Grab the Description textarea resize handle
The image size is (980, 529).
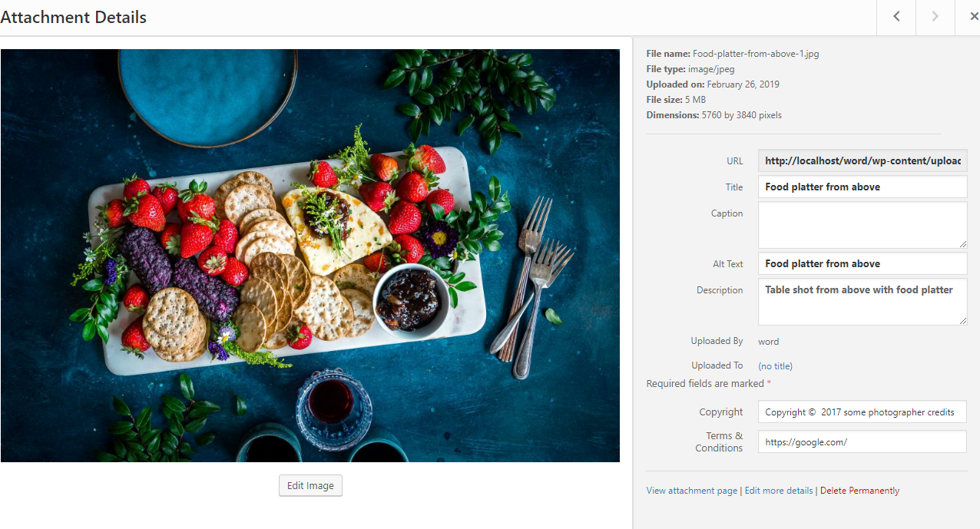962,320
